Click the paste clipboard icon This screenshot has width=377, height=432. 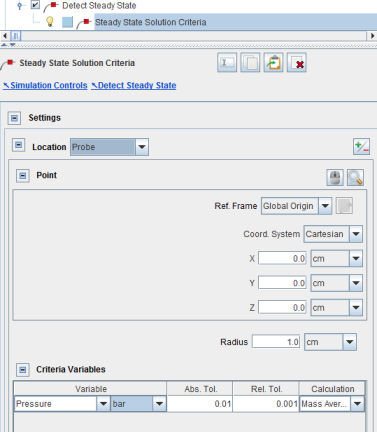pyautogui.click(x=274, y=62)
